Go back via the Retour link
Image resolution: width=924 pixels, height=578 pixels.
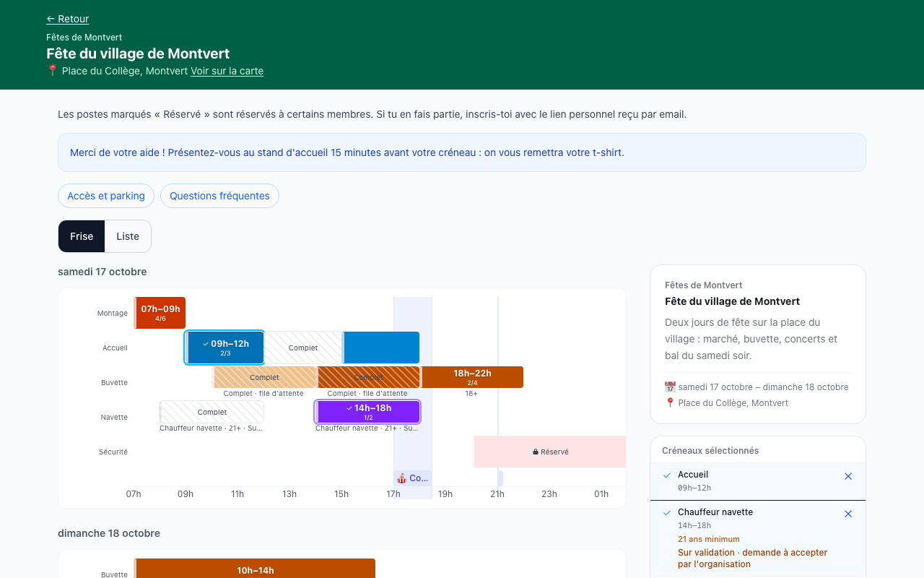click(x=68, y=19)
